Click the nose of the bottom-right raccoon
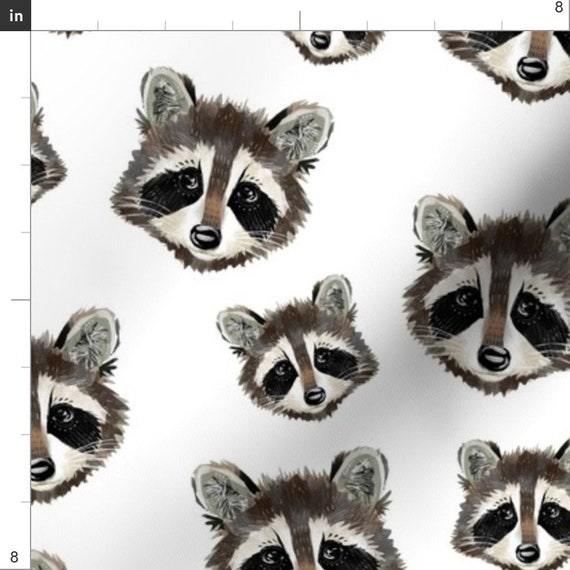This screenshot has height=570, width=570. click(528, 553)
